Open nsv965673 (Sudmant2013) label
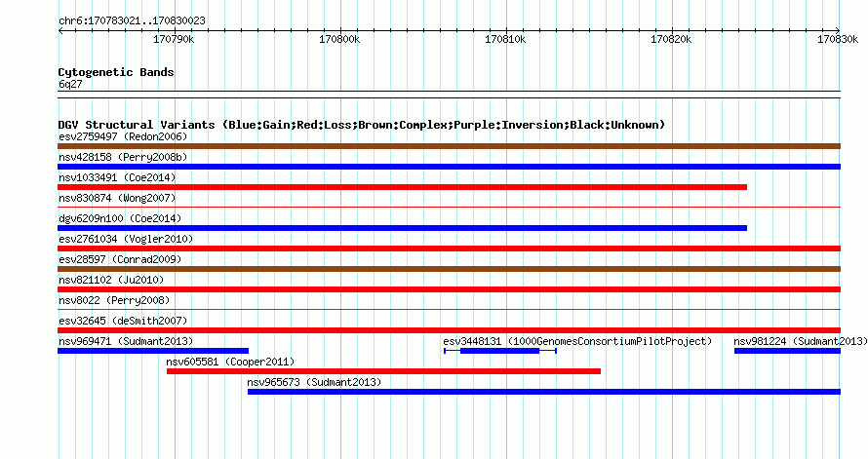This screenshot has height=459, width=868. (x=314, y=382)
